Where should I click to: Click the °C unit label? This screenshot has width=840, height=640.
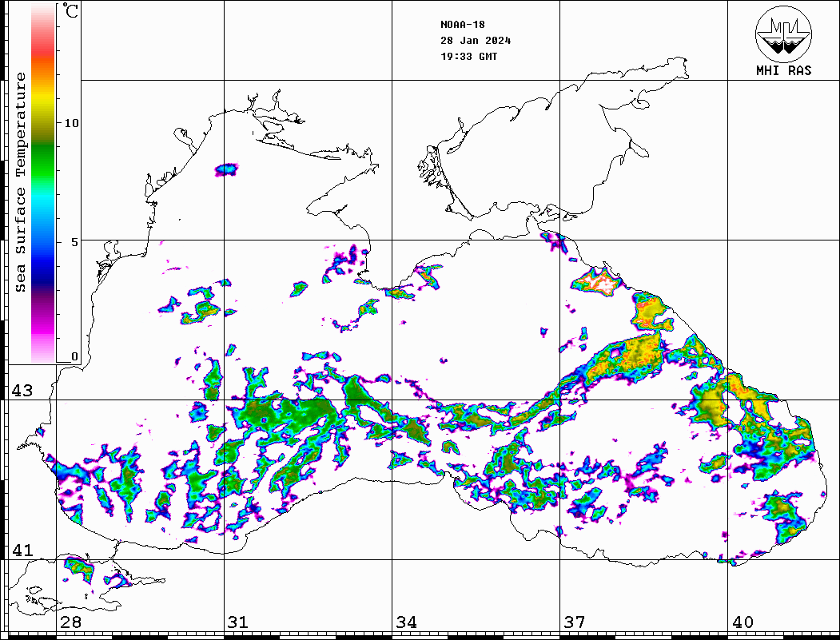[70, 10]
